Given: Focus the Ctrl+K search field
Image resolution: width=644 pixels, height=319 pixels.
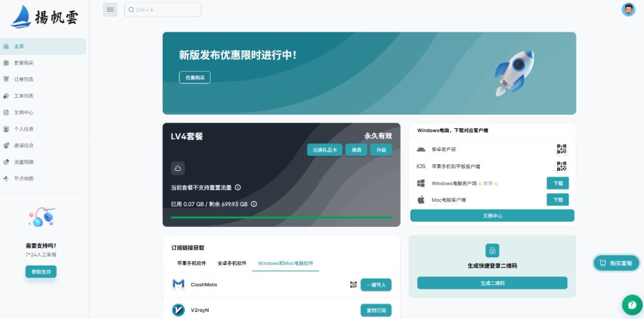Looking at the screenshot, I should click(163, 10).
